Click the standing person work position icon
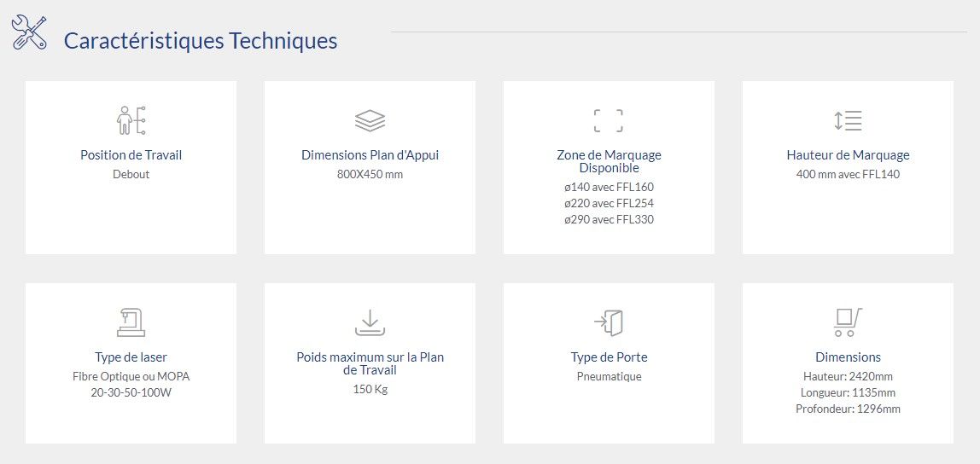The image size is (980, 464). 131,120
